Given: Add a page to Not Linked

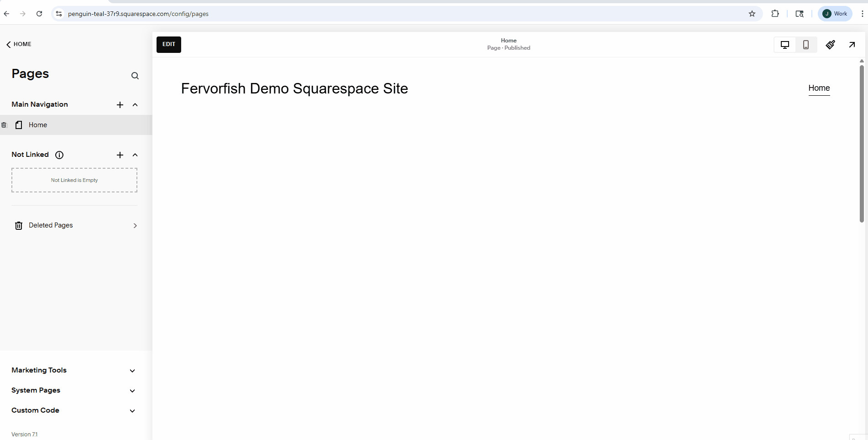Looking at the screenshot, I should [120, 155].
